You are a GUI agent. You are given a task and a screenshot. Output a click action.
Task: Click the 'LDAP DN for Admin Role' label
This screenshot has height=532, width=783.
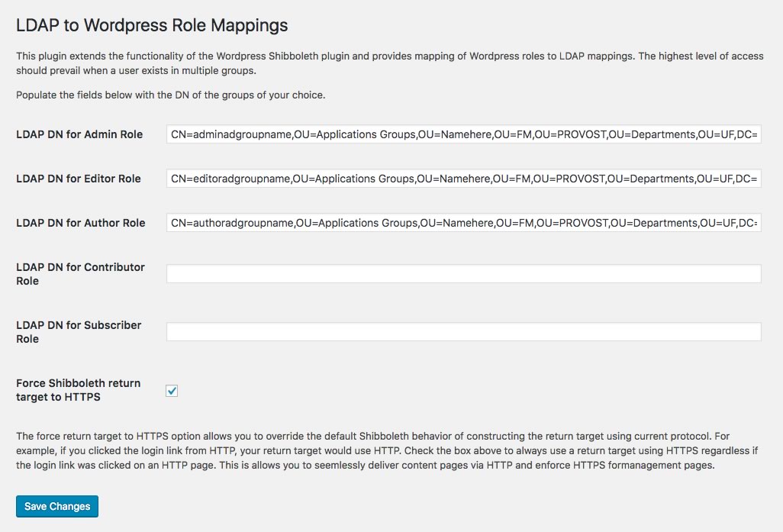point(79,134)
